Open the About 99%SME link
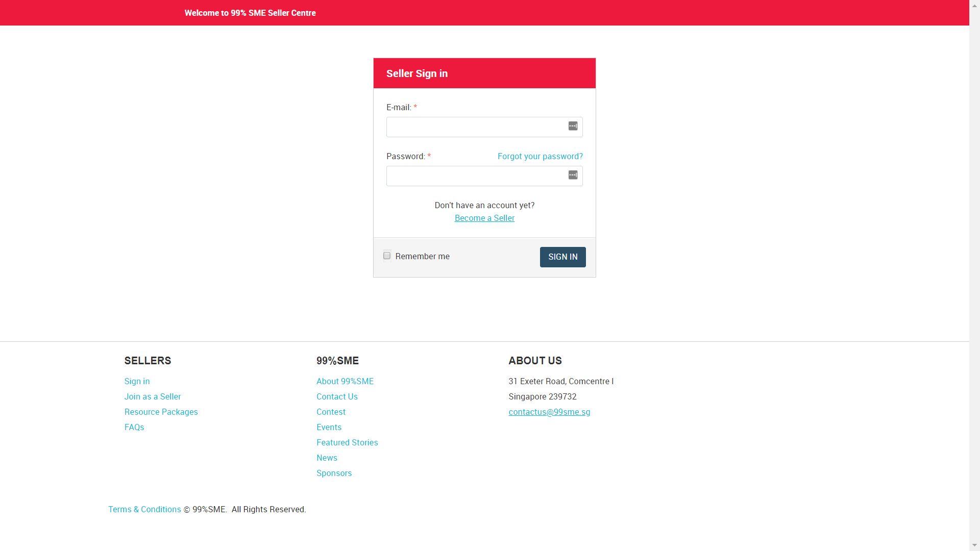This screenshot has height=551, width=980. tap(345, 381)
